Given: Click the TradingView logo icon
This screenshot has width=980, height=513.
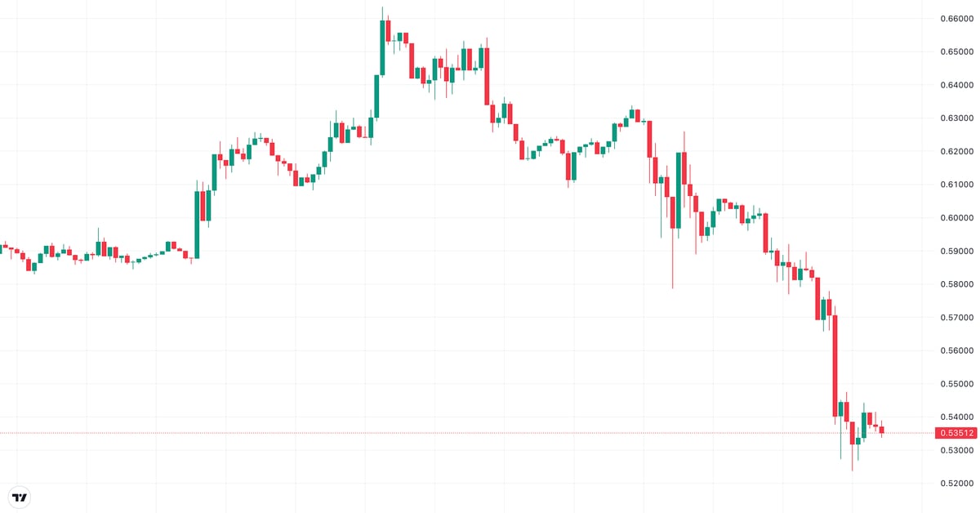Looking at the screenshot, I should (20, 497).
